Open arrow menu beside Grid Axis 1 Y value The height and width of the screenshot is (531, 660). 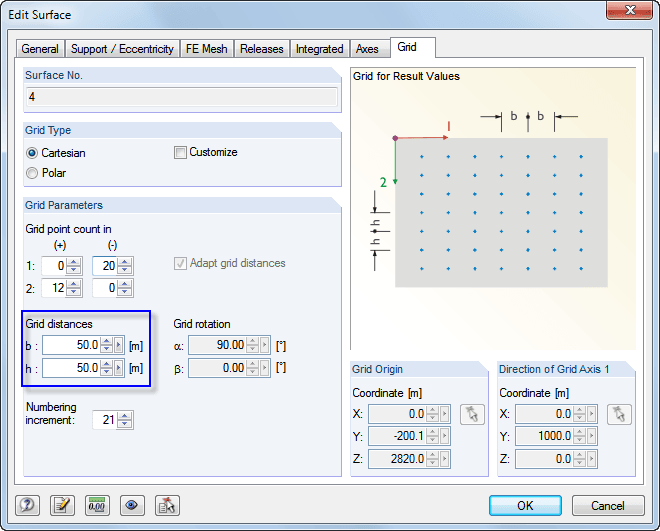click(x=591, y=436)
